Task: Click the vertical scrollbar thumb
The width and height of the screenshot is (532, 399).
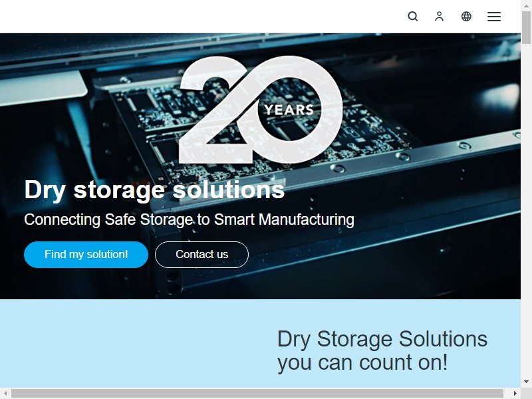Action: [526, 27]
